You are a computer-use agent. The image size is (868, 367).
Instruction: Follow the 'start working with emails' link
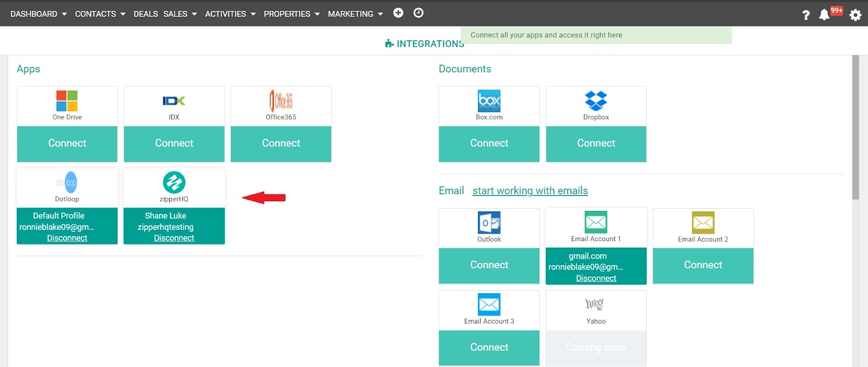[x=530, y=191]
